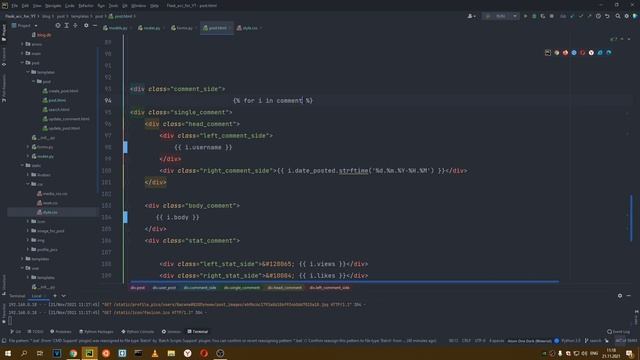Click the expand all icon in Project toolbar
This screenshot has height=360, width=640.
[x=67, y=25]
